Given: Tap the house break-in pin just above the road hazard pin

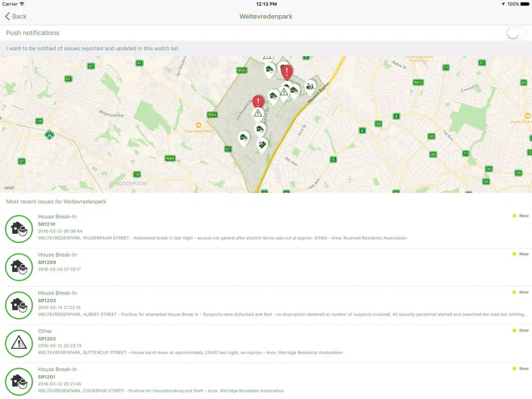Looking at the screenshot, I should 260,130.
